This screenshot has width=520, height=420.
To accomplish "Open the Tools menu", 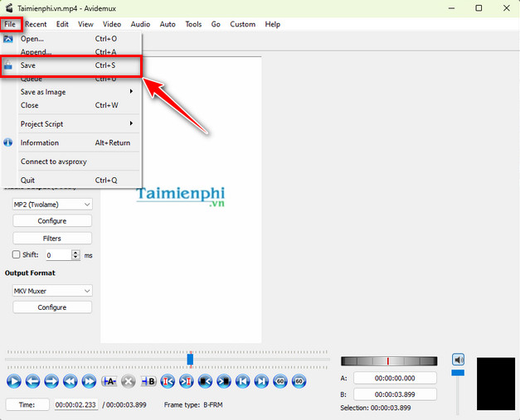I will tap(193, 24).
